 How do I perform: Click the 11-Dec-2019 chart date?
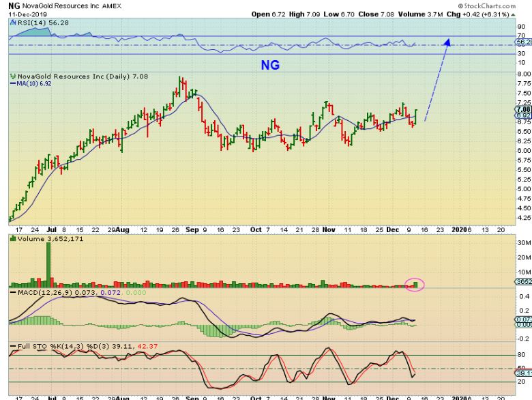(x=28, y=14)
